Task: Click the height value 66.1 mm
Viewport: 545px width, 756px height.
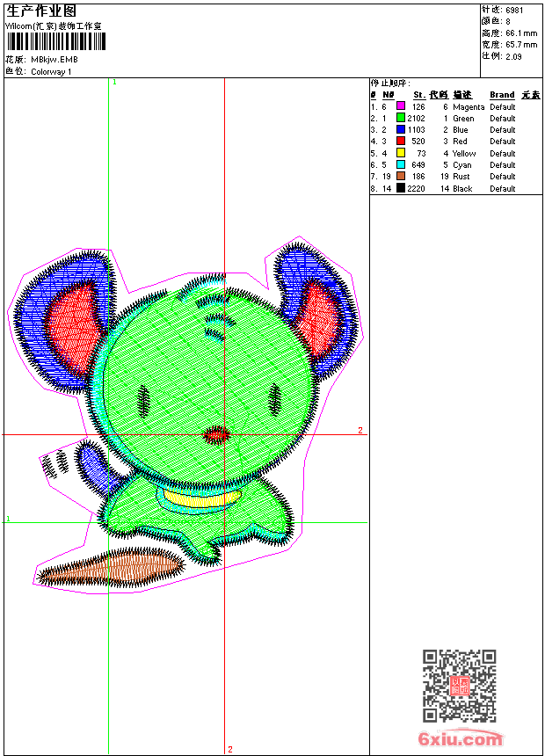Action: [x=521, y=33]
